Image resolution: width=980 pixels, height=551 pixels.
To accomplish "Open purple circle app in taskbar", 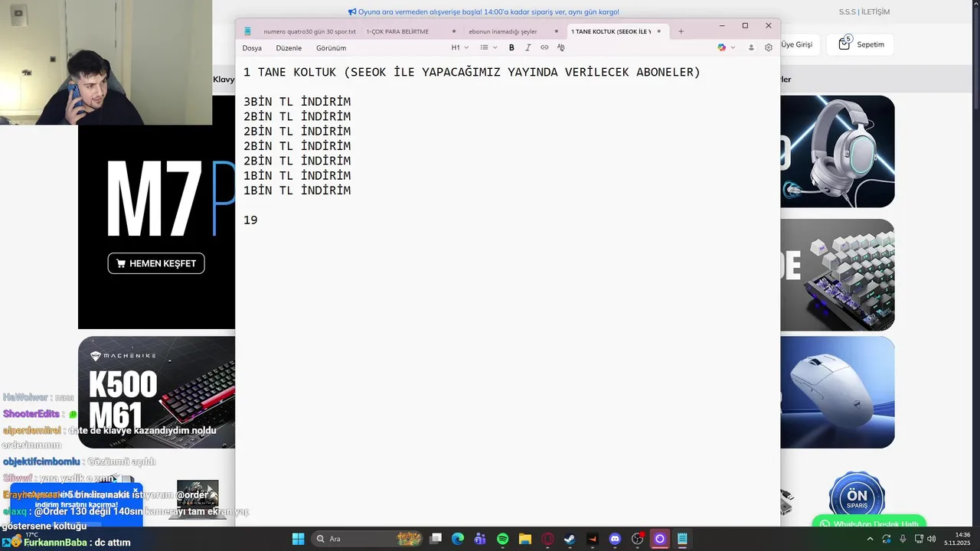I will point(659,539).
